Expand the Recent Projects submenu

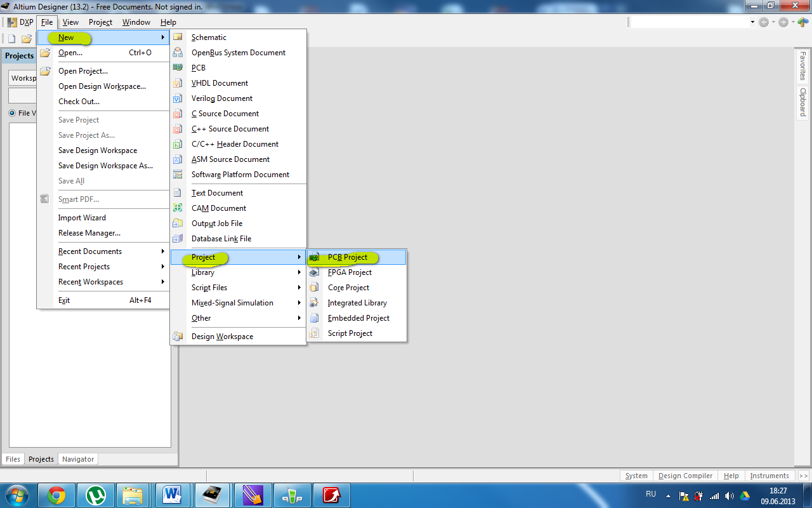pos(103,267)
